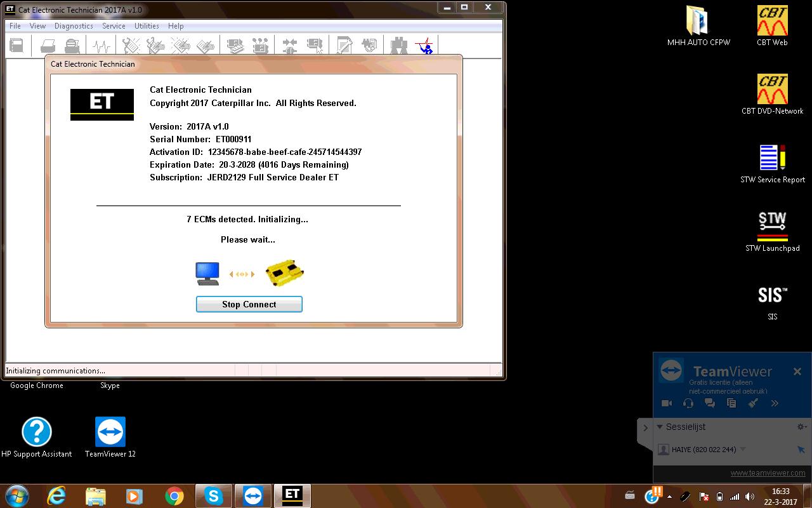The width and height of the screenshot is (812, 508).
Task: Open the Utilities menu
Action: click(147, 26)
